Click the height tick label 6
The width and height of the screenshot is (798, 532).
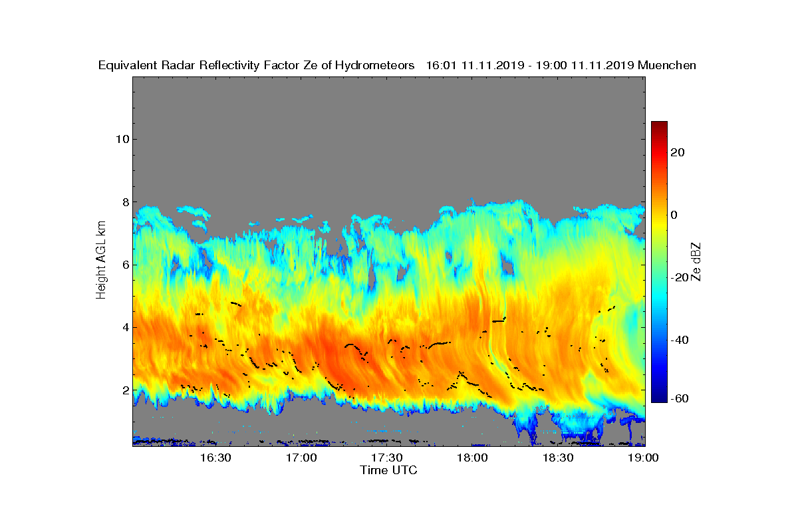(124, 265)
